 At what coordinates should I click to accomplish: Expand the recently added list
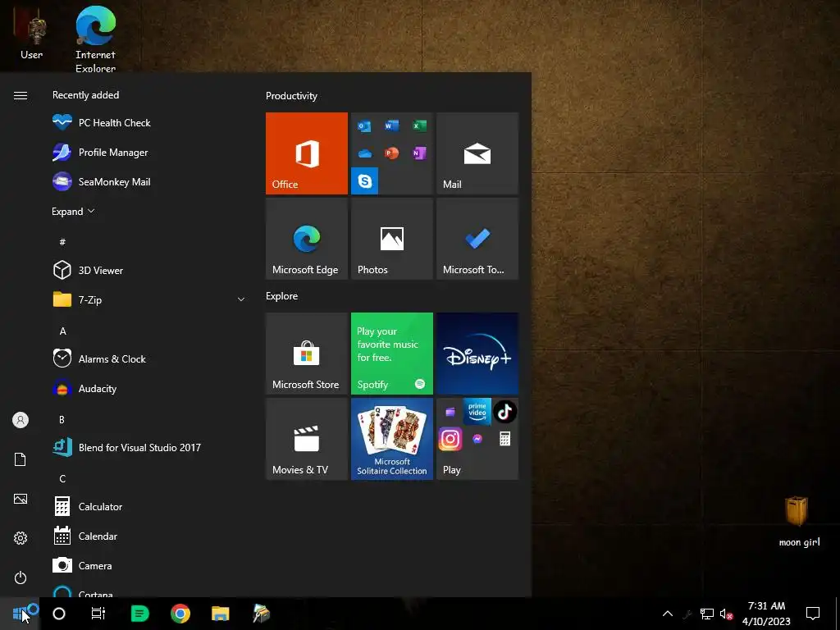pyautogui.click(x=73, y=211)
